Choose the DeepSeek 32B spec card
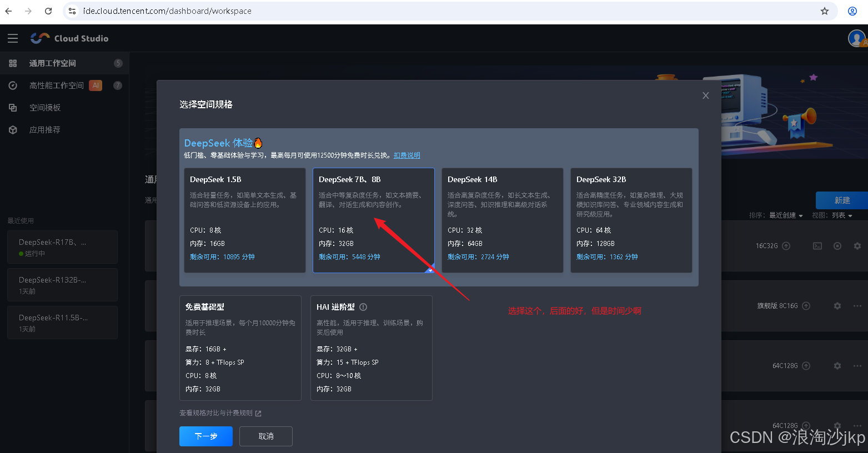The width and height of the screenshot is (868, 453). (631, 220)
